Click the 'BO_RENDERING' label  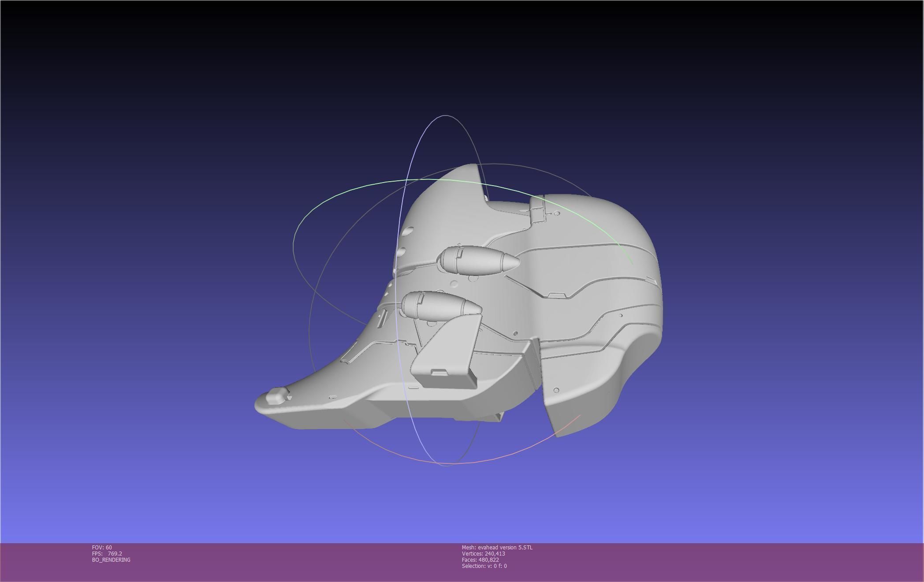111,560
